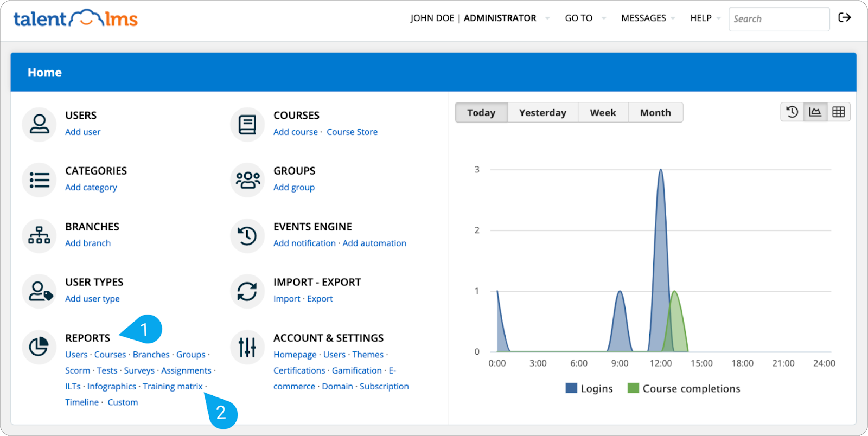Open the ILTs report link
The height and width of the screenshot is (436, 868).
point(73,386)
